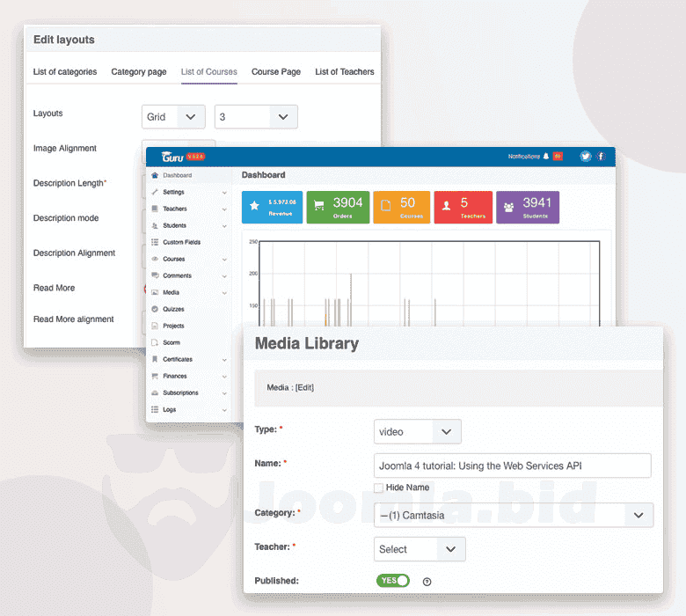Switch to the Course Page tab

(x=276, y=72)
